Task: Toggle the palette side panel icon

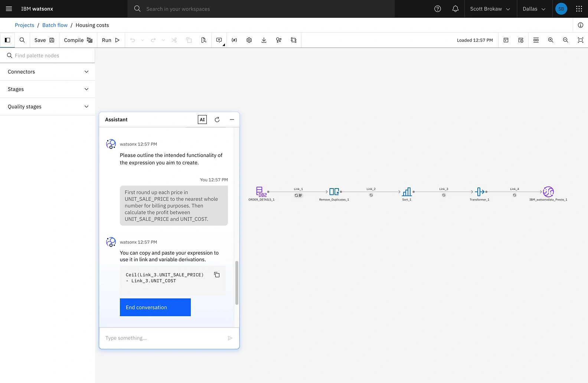Action: pos(7,40)
